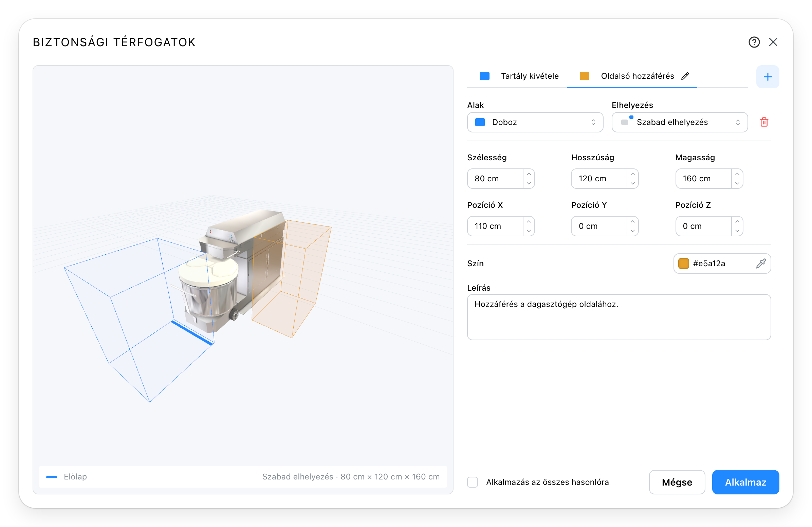Increase Szélesség value with up arrow
This screenshot has width=812, height=527.
click(x=529, y=174)
